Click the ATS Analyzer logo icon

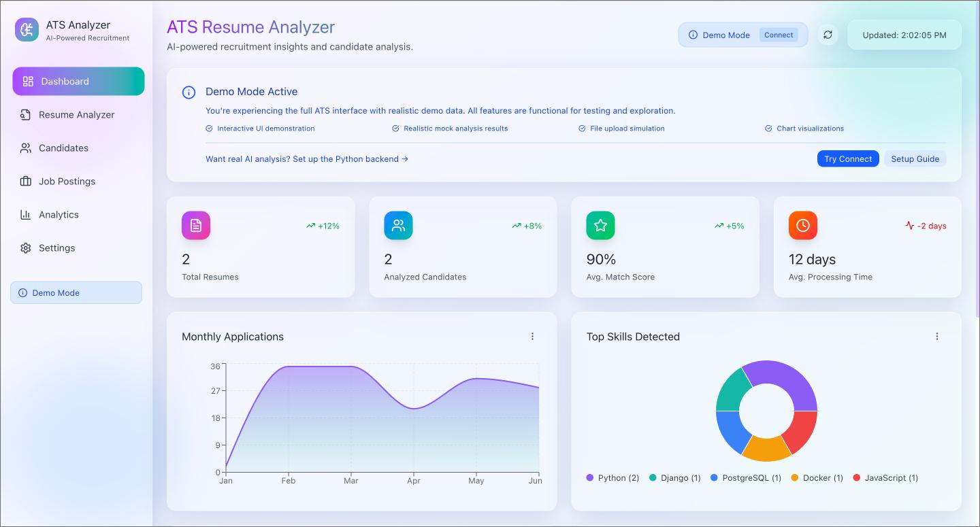tap(27, 29)
